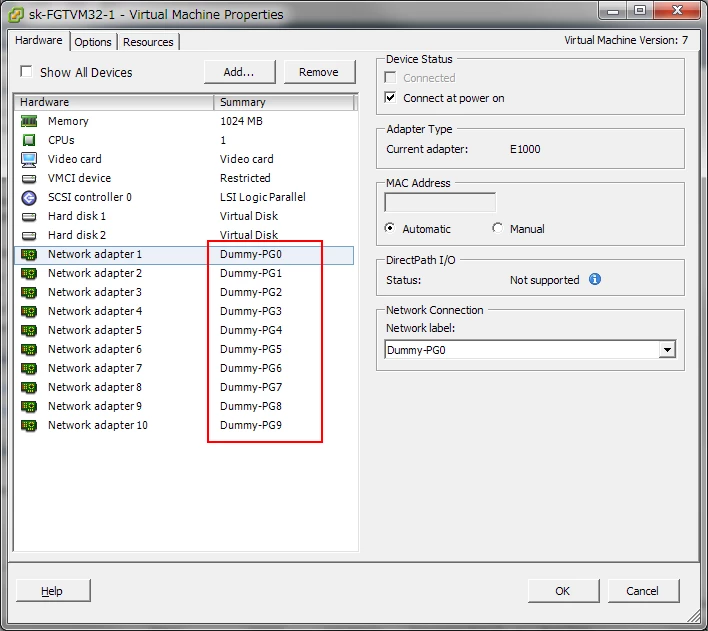Close the Virtual Machine Properties window
708x631 pixels.
click(676, 11)
